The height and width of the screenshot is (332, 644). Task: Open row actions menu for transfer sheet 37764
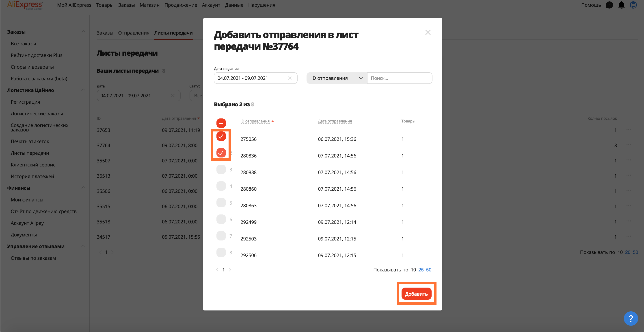629,145
